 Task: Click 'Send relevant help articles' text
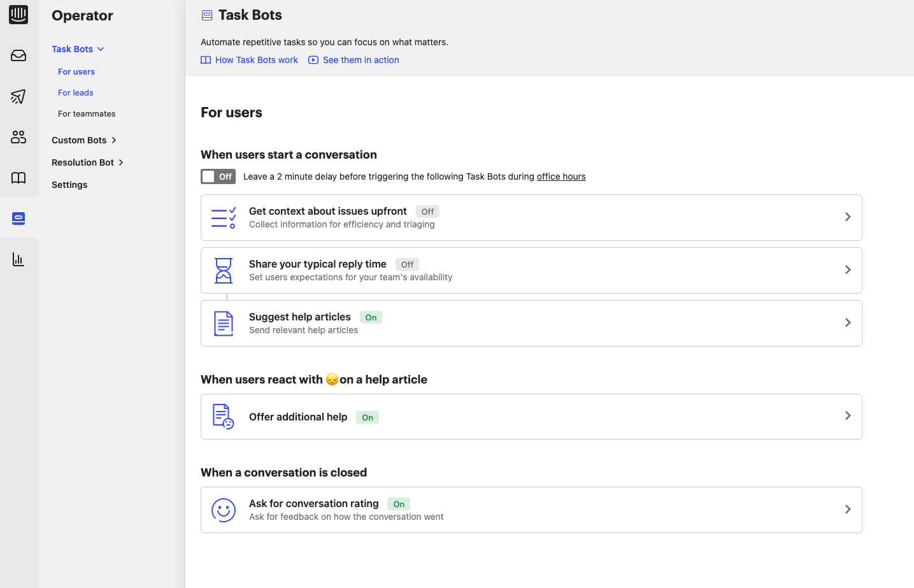303,330
